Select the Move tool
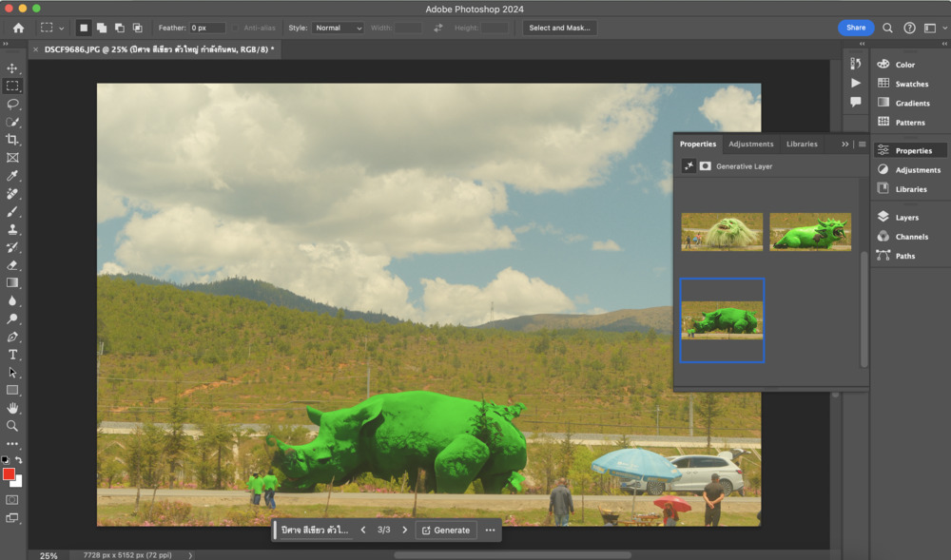This screenshot has height=560, width=951. tap(12, 68)
